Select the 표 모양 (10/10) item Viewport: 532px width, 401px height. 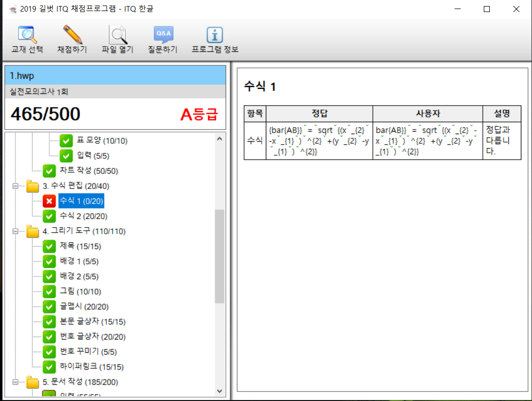point(102,141)
